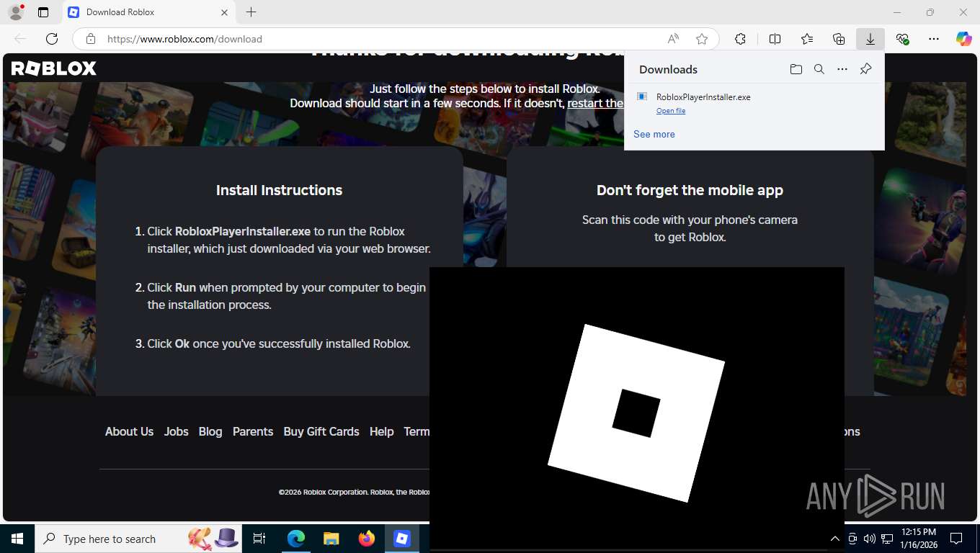
Task: Open Collections icon in toolbar
Action: [839, 39]
